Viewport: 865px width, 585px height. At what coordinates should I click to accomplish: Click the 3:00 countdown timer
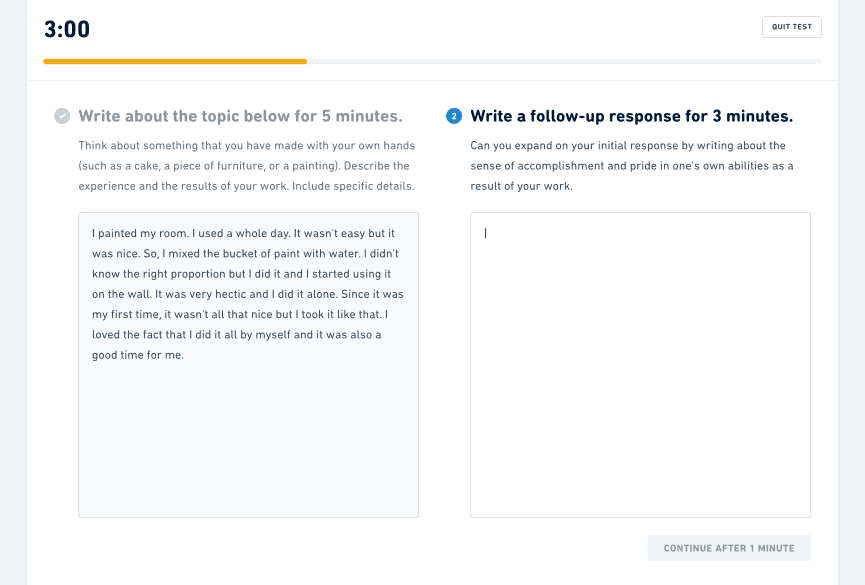coord(67,29)
